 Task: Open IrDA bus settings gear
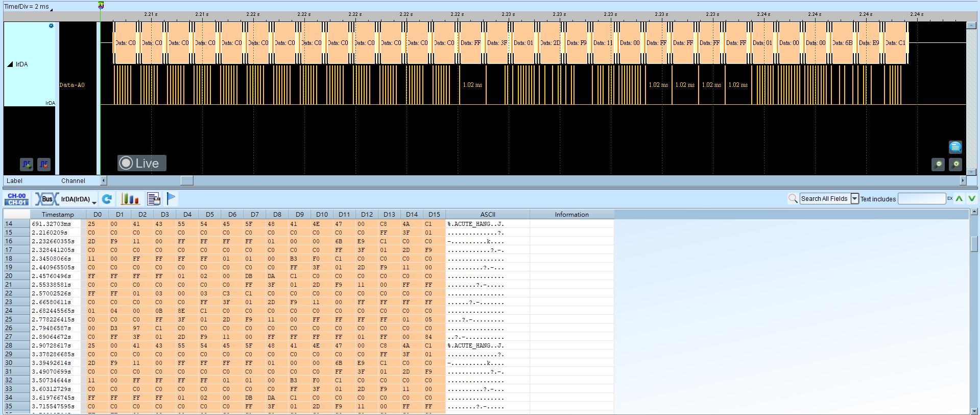pyautogui.click(x=51, y=26)
